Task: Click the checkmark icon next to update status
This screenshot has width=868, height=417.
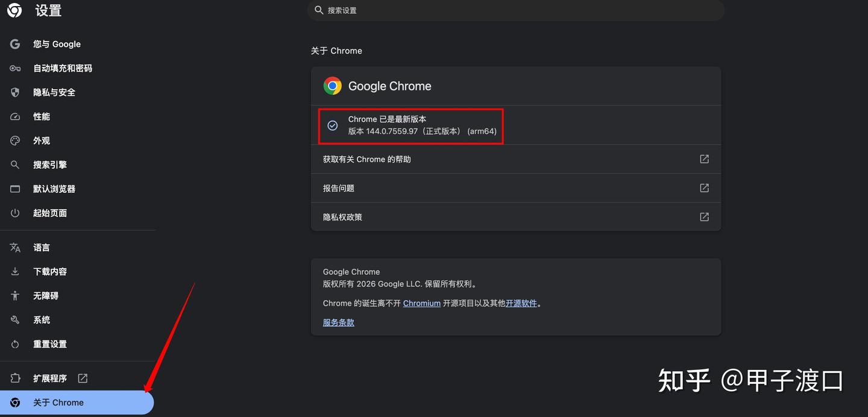Action: click(x=332, y=125)
